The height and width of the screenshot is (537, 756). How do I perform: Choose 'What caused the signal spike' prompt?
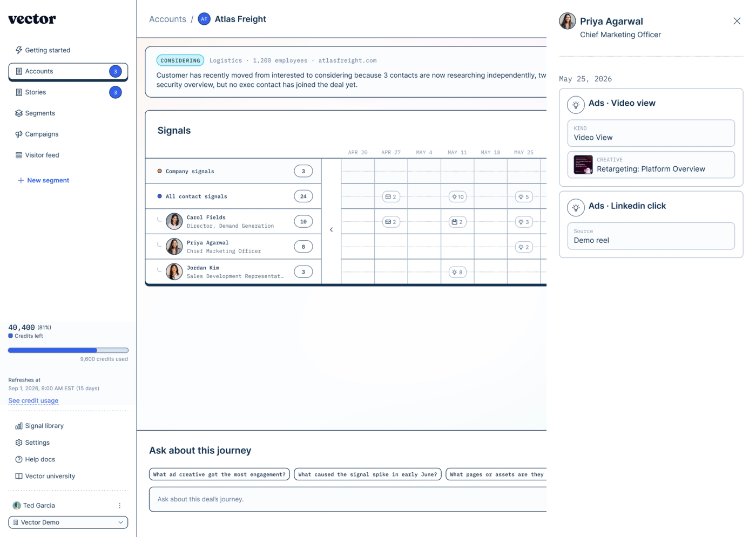pos(368,474)
